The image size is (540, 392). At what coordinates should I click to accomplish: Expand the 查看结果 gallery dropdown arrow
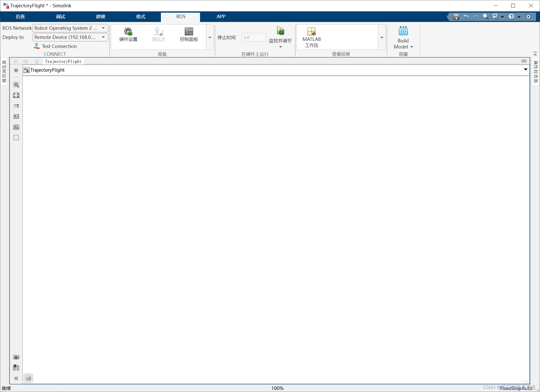tap(382, 37)
